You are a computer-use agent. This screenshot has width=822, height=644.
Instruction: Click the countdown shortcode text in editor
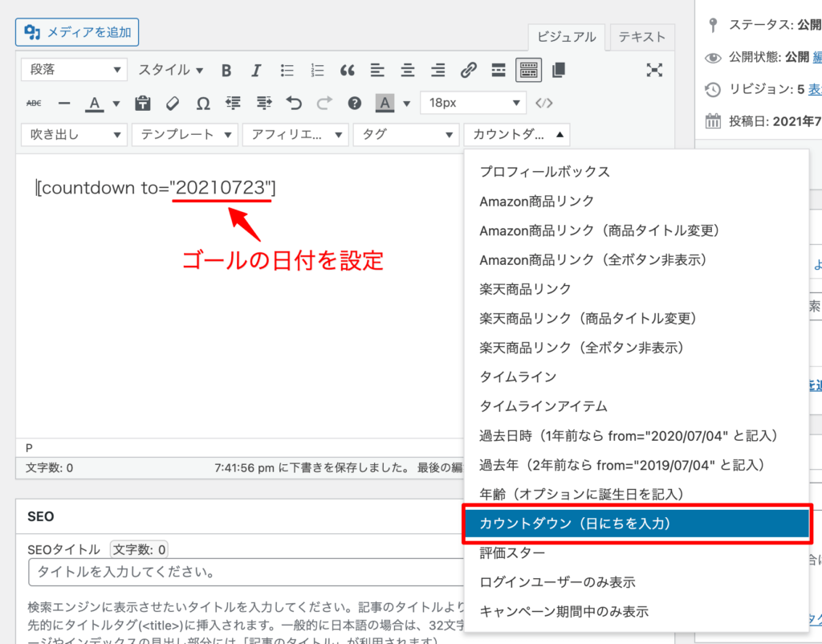(156, 187)
